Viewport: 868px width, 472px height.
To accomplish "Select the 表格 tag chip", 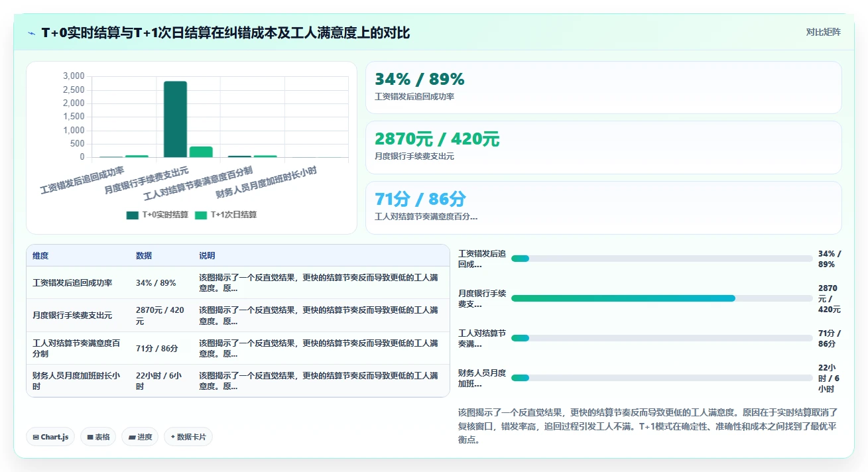I will (98, 437).
